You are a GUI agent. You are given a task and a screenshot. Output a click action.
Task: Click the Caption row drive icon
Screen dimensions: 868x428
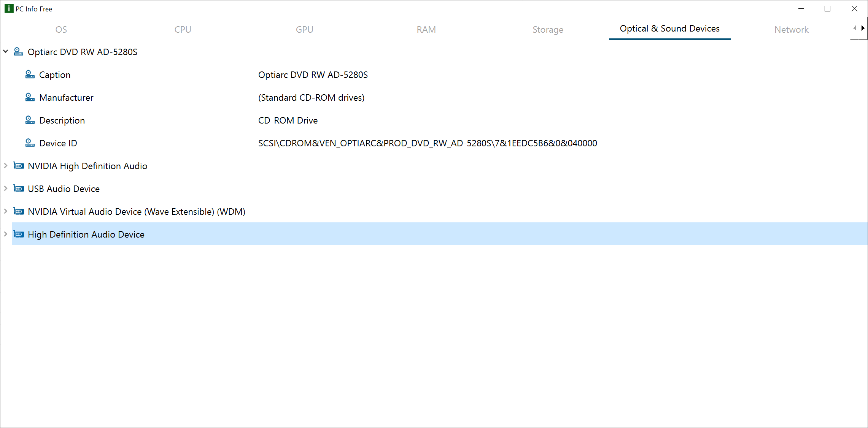click(x=30, y=75)
